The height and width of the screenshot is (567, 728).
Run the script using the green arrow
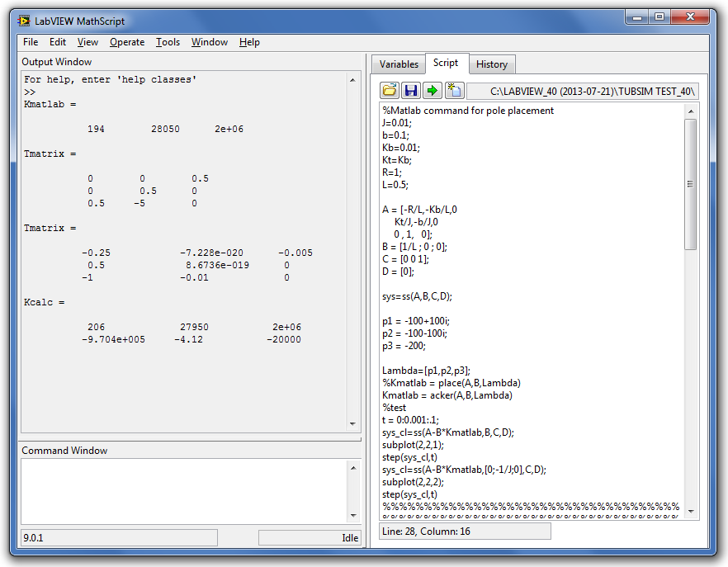click(x=433, y=90)
